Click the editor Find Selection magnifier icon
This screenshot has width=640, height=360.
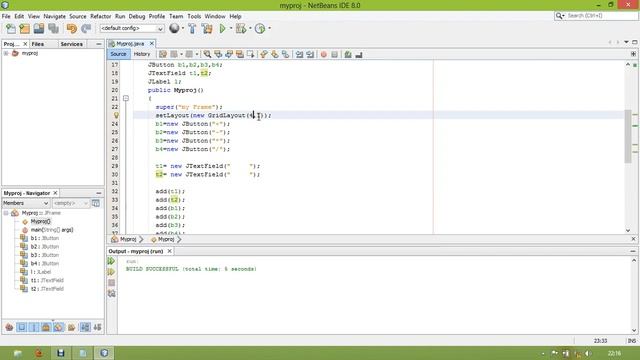click(x=207, y=54)
